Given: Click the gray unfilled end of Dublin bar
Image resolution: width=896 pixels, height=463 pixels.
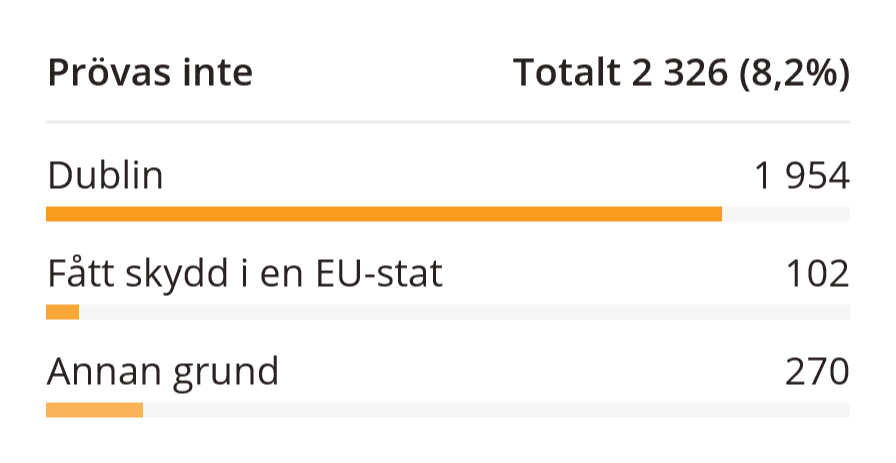Looking at the screenshot, I should (x=786, y=213).
